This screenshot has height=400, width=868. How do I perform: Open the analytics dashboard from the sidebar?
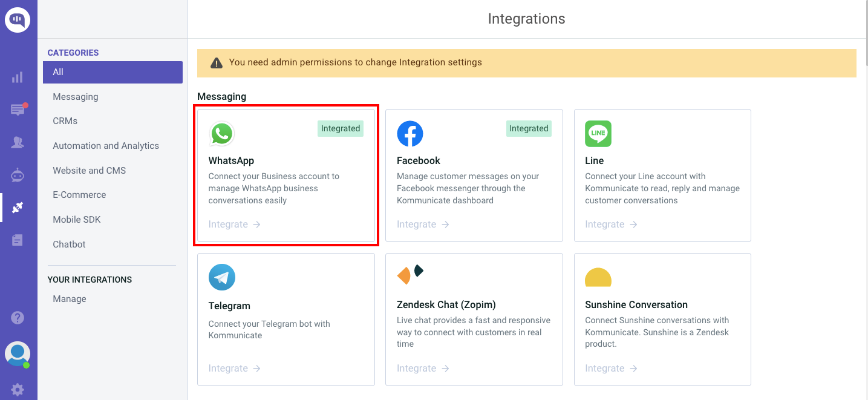point(18,77)
